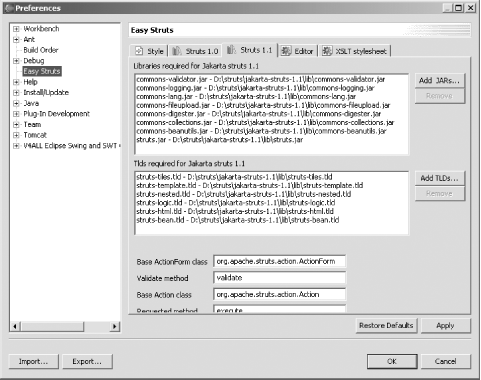The width and height of the screenshot is (481, 380).
Task: Click the Export... button
Action: tap(87, 361)
